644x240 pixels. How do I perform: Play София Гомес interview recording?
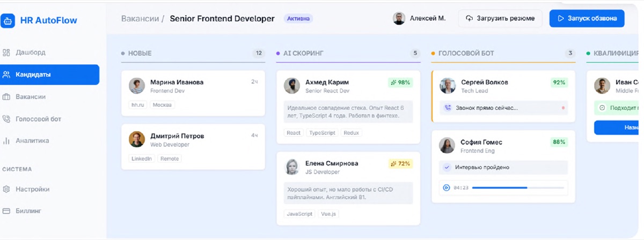(x=446, y=187)
